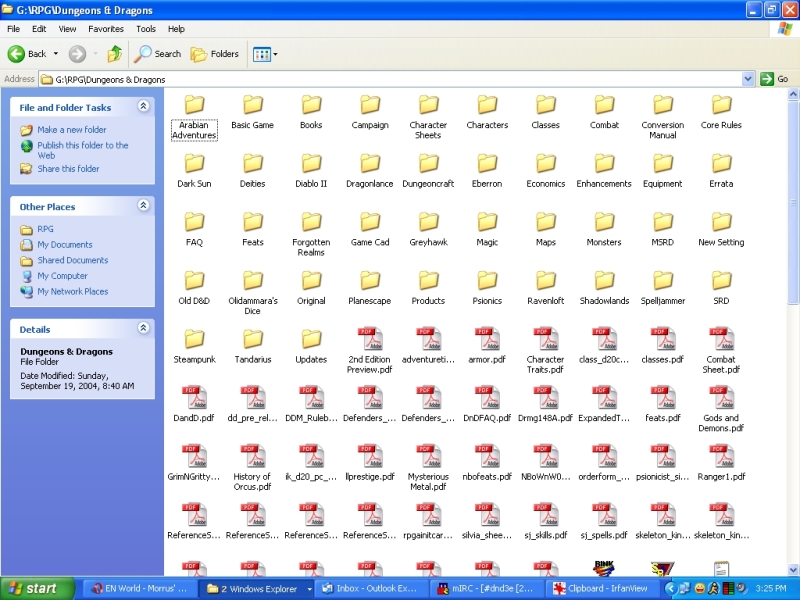Click the Search toolbar button
Viewport: 800px width, 600px height.
(x=158, y=54)
